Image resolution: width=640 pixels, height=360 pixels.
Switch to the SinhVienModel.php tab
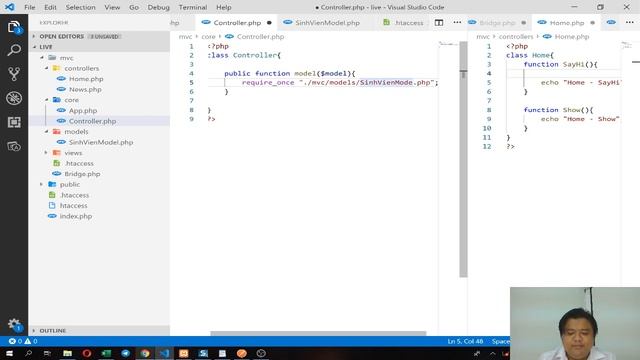click(327, 23)
